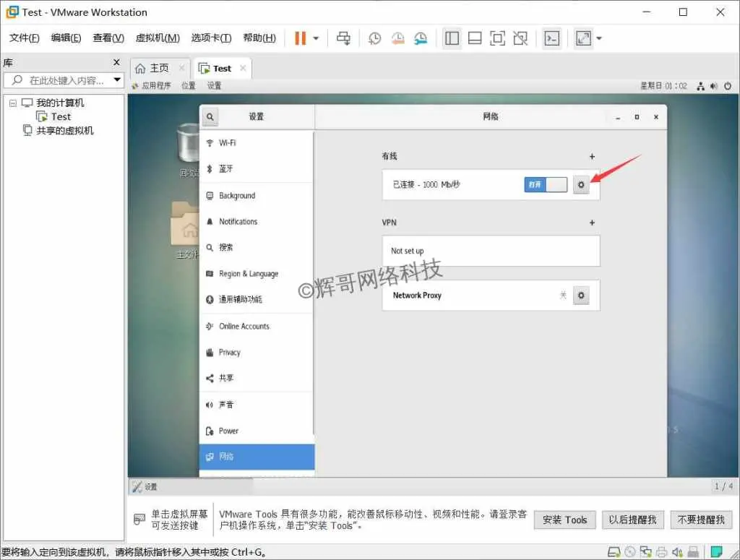Open the library search dropdown arrow
The image size is (740, 560).
[117, 79]
